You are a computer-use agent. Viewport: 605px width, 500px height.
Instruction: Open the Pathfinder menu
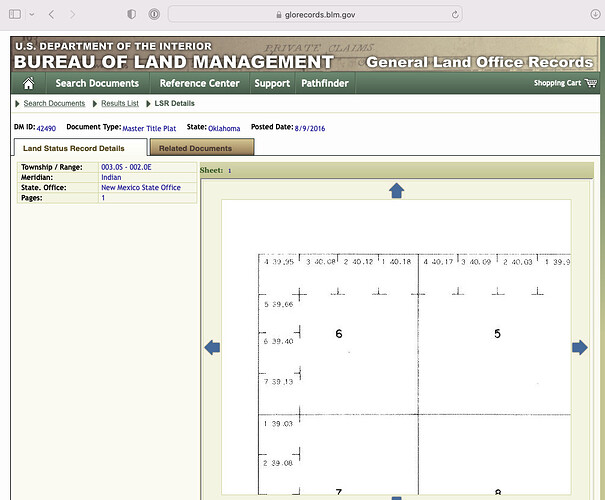point(325,83)
